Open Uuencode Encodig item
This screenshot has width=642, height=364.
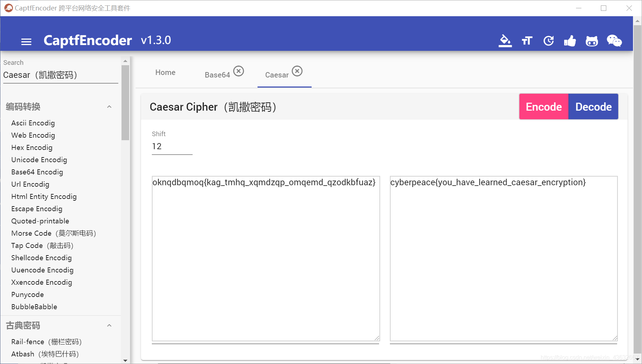tap(43, 270)
